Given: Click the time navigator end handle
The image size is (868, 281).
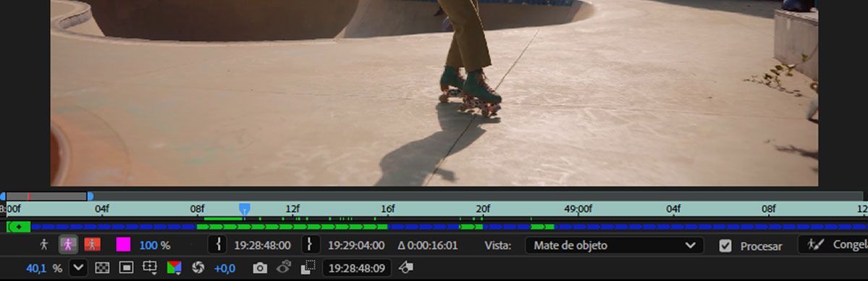Looking at the screenshot, I should pyautogui.click(x=90, y=196).
